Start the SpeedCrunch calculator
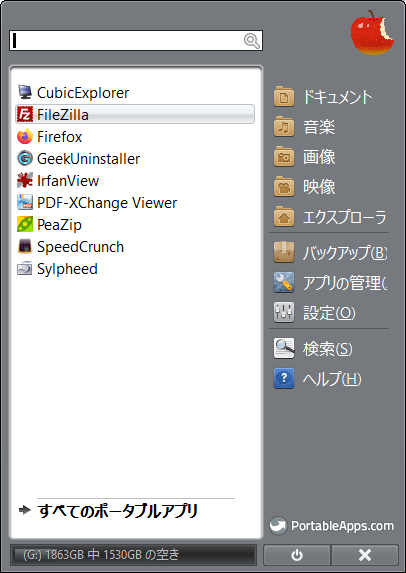 pos(135,247)
